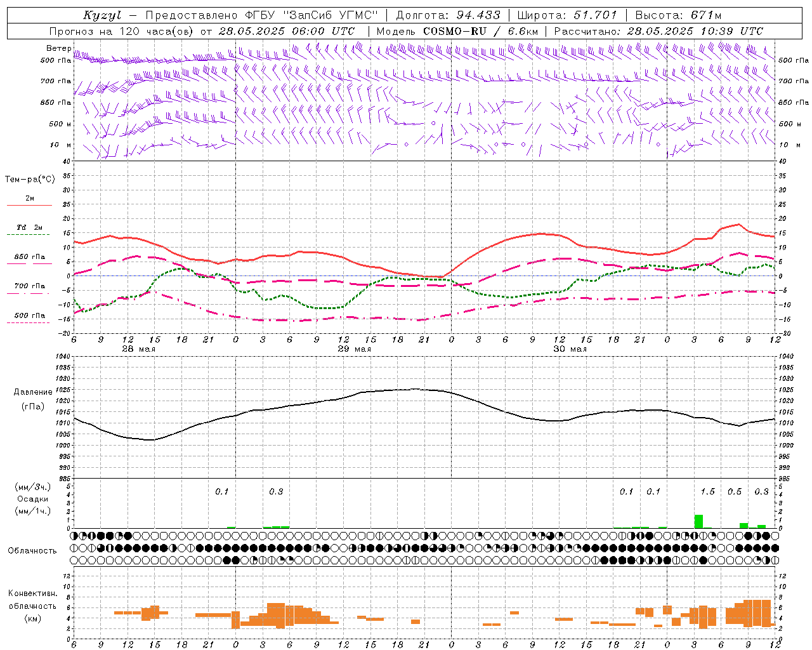
Task: Click the Широта: 51.701 latitude value
Action: click(x=566, y=15)
